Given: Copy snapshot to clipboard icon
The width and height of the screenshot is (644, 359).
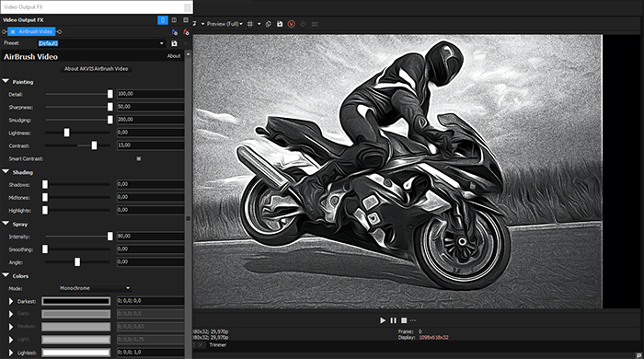Looking at the screenshot, I should coord(269,24).
